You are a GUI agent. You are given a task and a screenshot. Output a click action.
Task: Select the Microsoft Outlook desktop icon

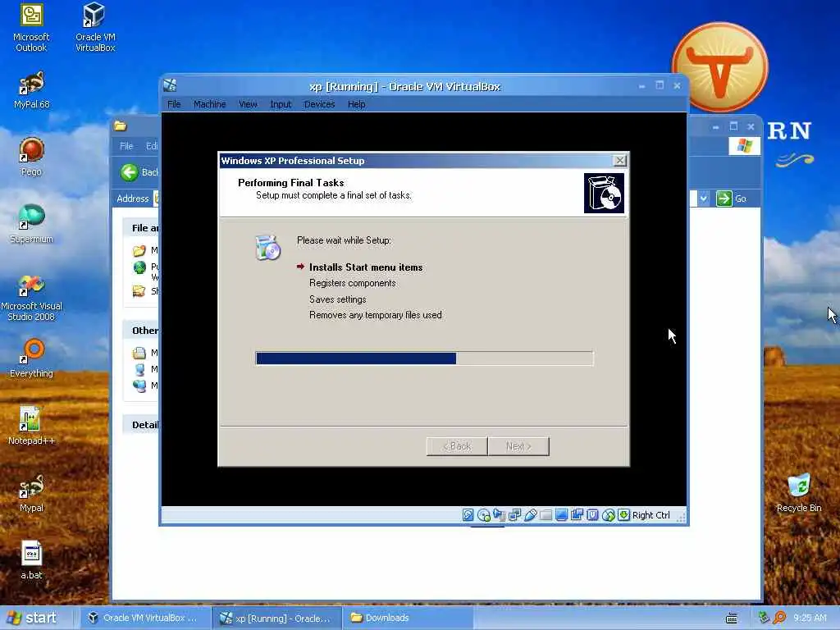(31, 28)
